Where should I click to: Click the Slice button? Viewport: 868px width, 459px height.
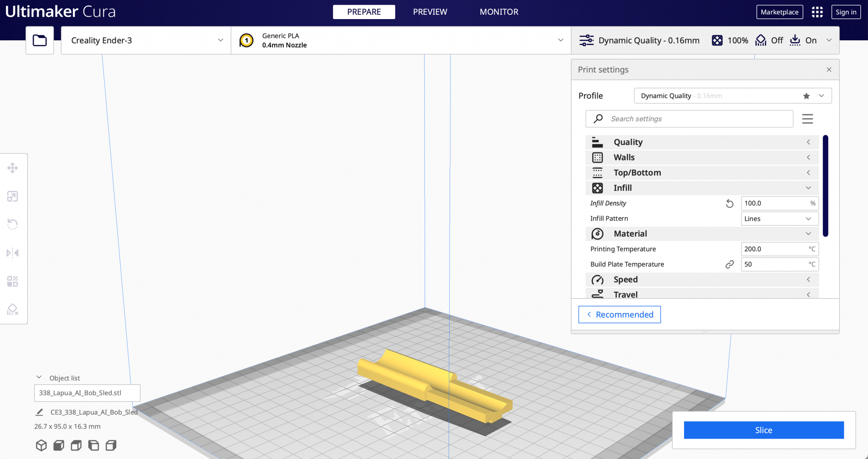pyautogui.click(x=764, y=430)
